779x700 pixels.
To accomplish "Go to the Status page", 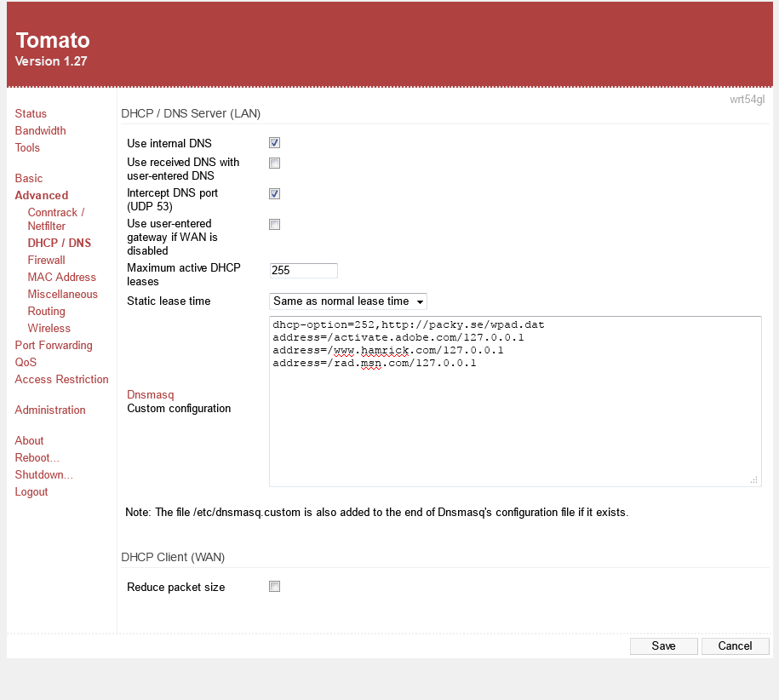I will click(x=31, y=114).
